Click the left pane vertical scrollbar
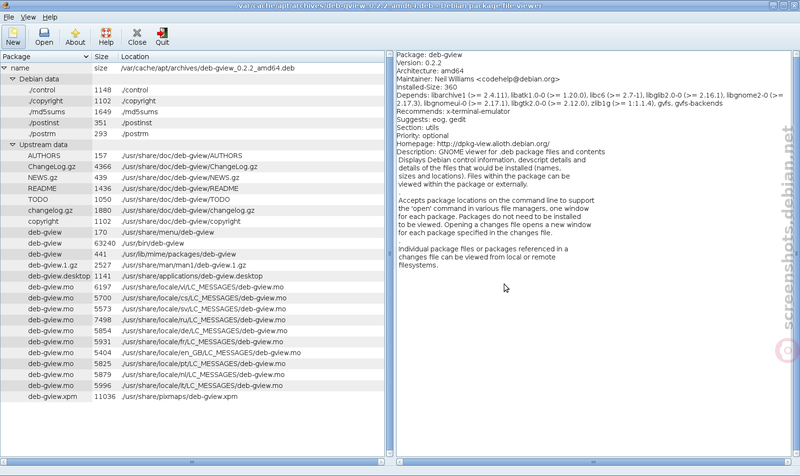800x476 pixels. [390, 254]
